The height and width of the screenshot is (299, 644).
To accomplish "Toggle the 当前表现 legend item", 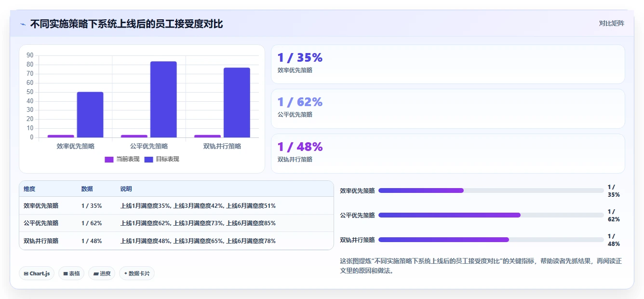I will pos(122,159).
